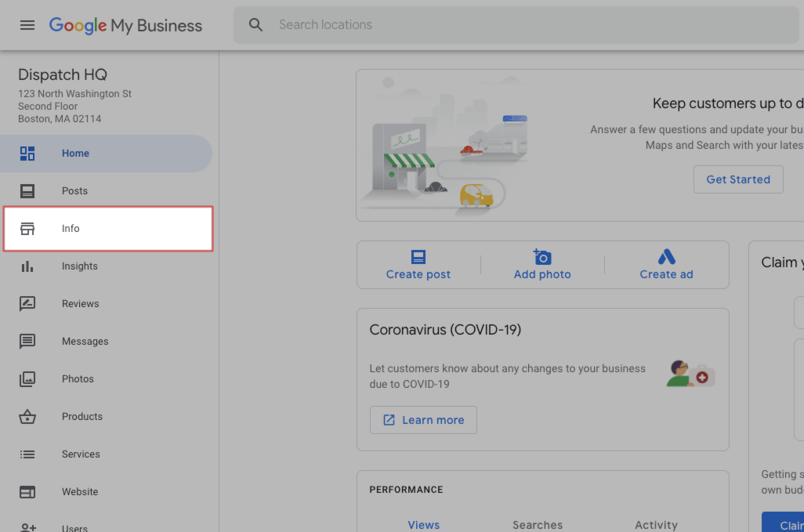Click the Google My Business logo
Screen dimensions: 804x532
(125, 25)
